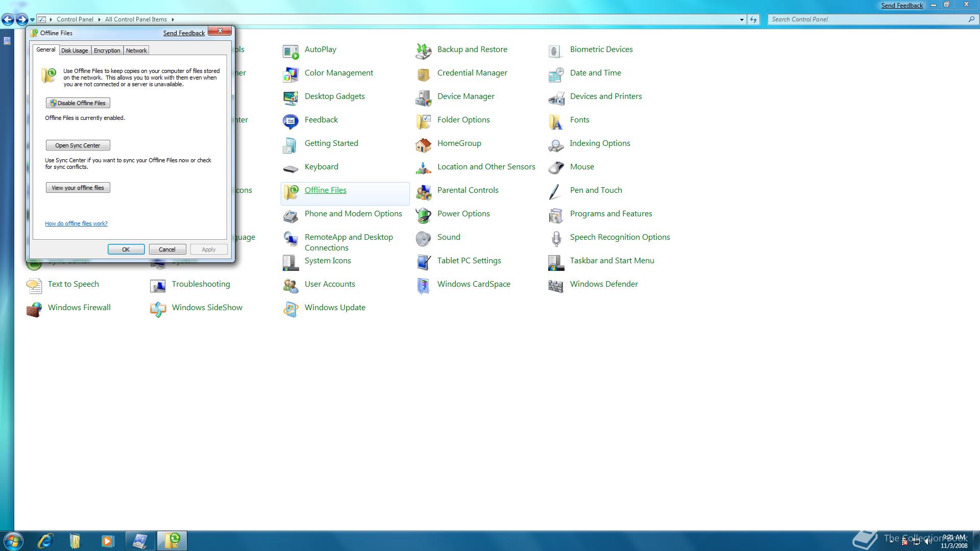The image size is (980, 551).
Task: Click Cancel in Offline Files dialog
Action: 167,249
